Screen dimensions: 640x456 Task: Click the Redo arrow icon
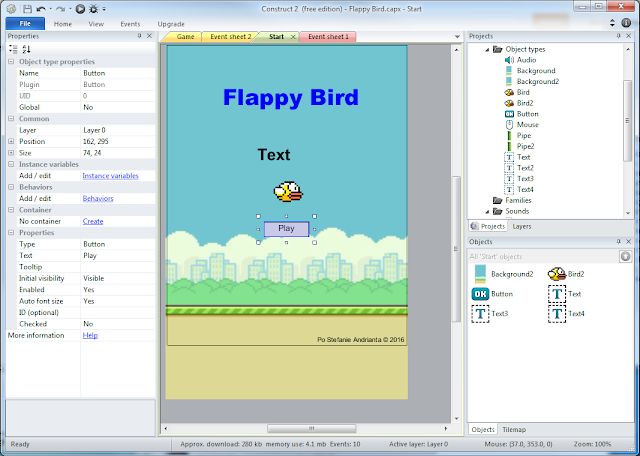[60, 9]
